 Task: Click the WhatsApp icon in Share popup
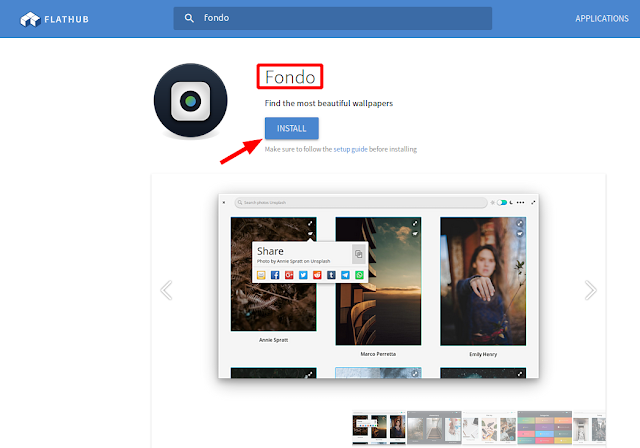pos(359,275)
